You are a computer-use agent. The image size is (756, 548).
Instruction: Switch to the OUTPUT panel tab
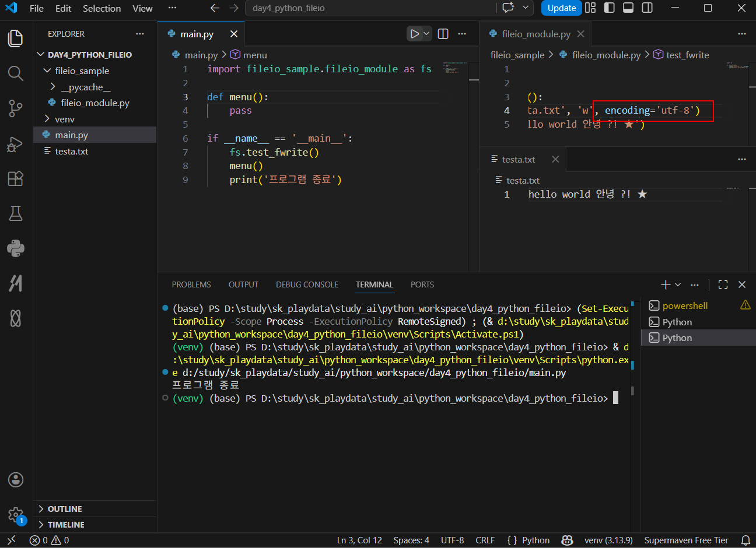(x=243, y=284)
